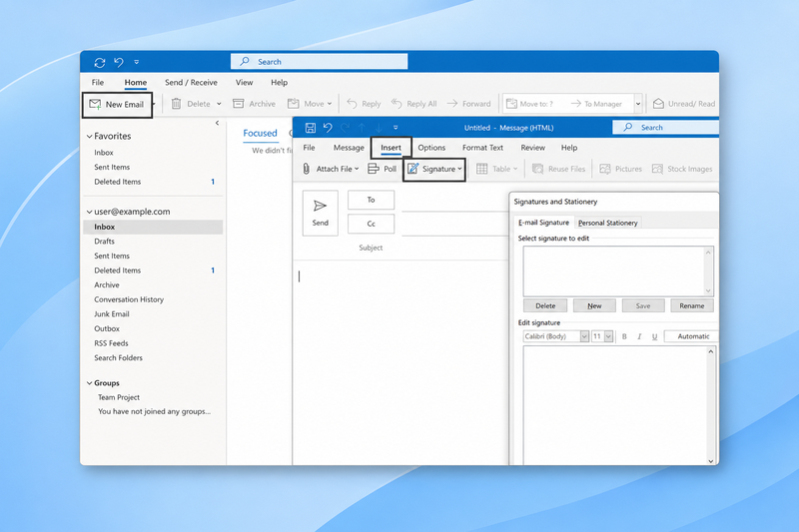
Task: Open the Archive folder in folder list
Action: (107, 285)
